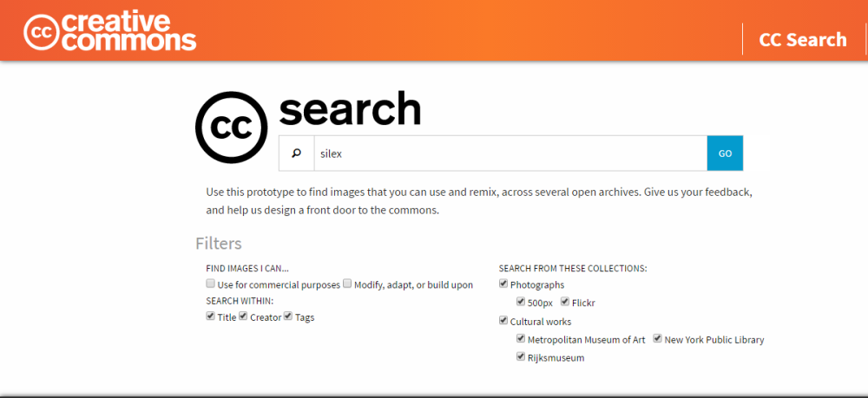Viewport: 868px width, 398px height.
Task: Click the Filters section heading
Action: (219, 244)
